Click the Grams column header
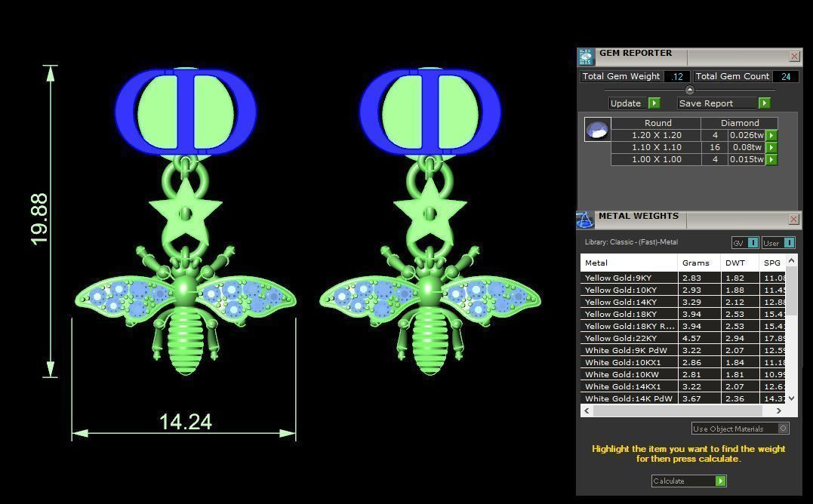Image resolution: width=813 pixels, height=504 pixels. pyautogui.click(x=699, y=263)
